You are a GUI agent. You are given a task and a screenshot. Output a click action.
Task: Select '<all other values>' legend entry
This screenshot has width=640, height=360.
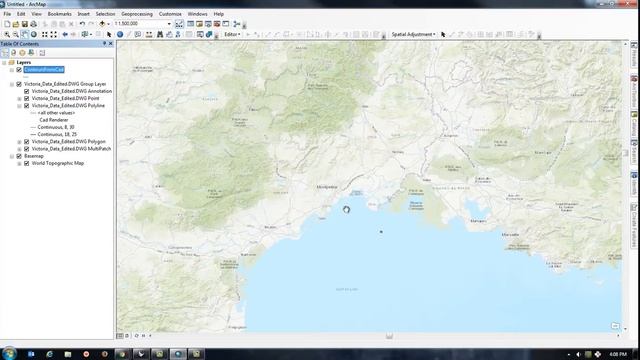56,113
